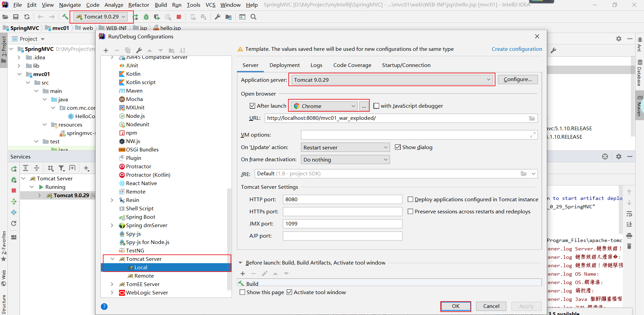644x315 pixels.
Task: Click Services panel settings gear icon
Action: [x=619, y=156]
